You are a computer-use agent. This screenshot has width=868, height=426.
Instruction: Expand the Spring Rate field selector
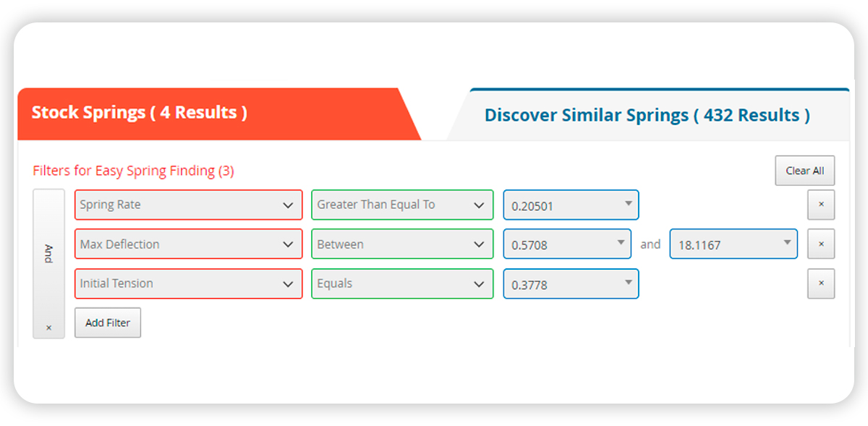(x=188, y=205)
